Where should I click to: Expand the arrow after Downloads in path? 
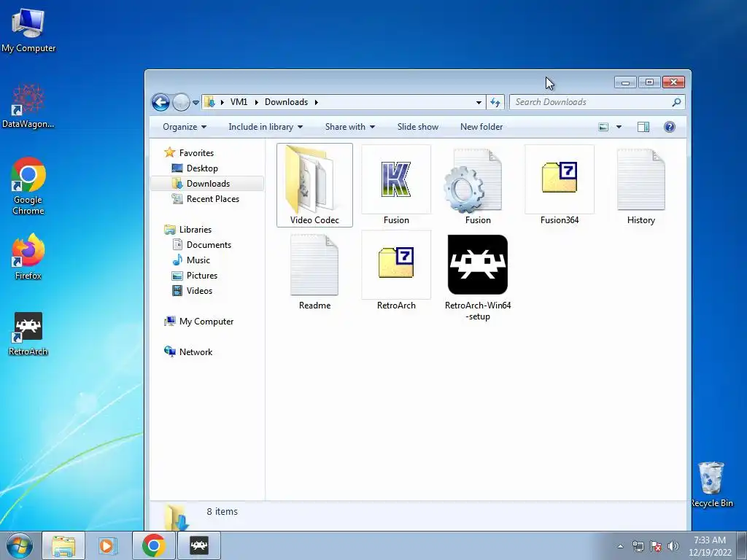316,102
